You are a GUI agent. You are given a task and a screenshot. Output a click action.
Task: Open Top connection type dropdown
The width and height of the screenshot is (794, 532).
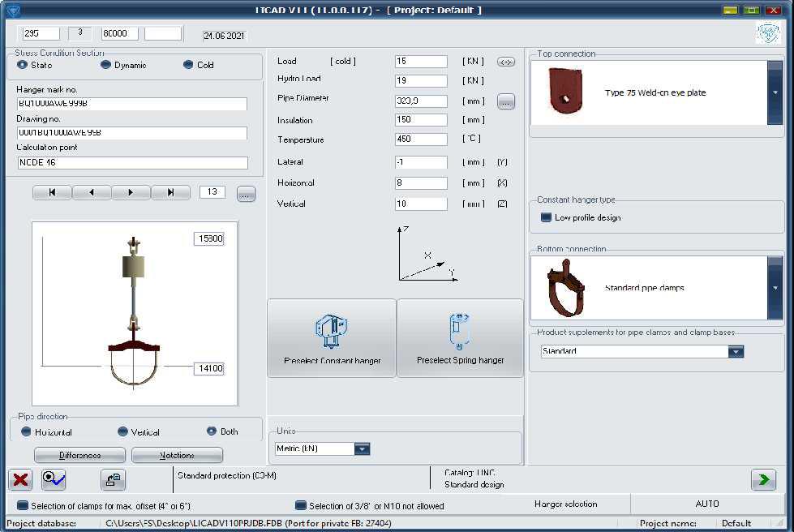coord(775,92)
